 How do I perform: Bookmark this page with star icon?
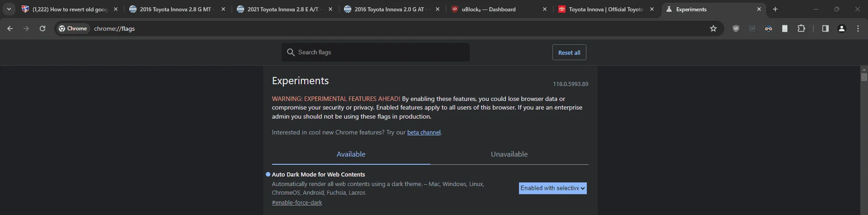[x=713, y=29]
